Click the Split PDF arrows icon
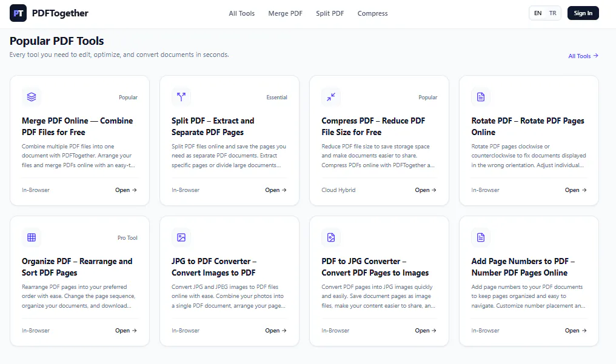Viewport: 616px width, 364px height. pyautogui.click(x=181, y=97)
